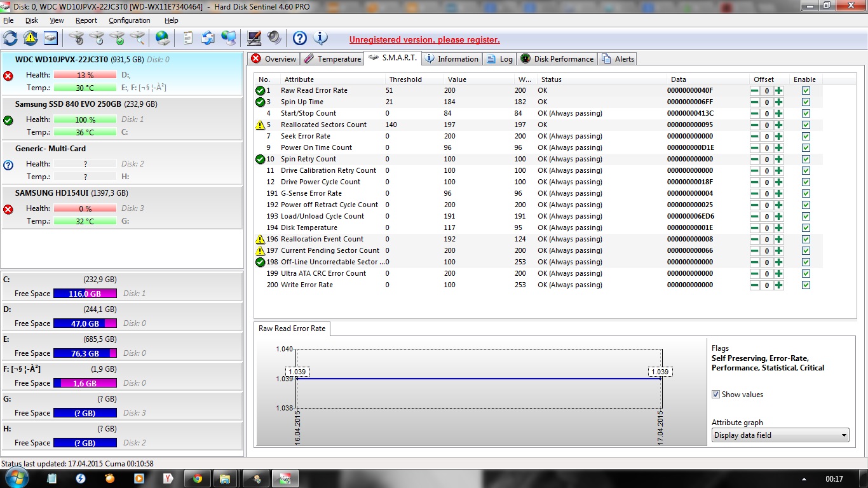This screenshot has height=488, width=868.
Task: Click the disk icon with stethoscope
Action: 76,38
